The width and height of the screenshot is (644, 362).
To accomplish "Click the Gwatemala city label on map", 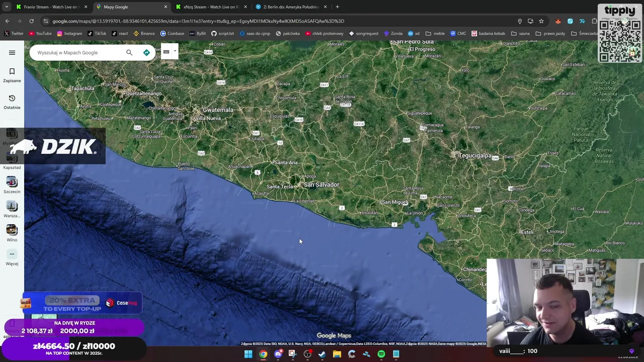I will click(x=218, y=110).
